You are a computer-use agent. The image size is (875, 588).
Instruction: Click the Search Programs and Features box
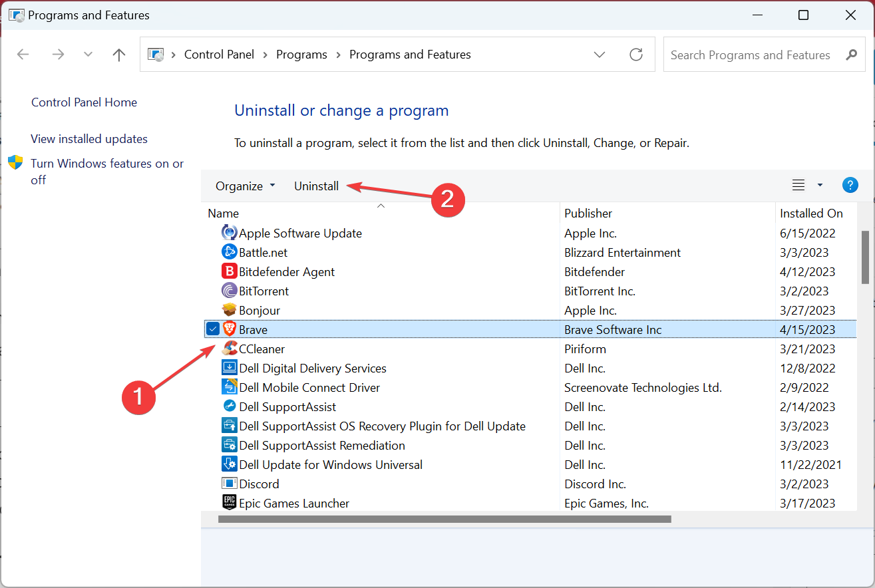752,55
